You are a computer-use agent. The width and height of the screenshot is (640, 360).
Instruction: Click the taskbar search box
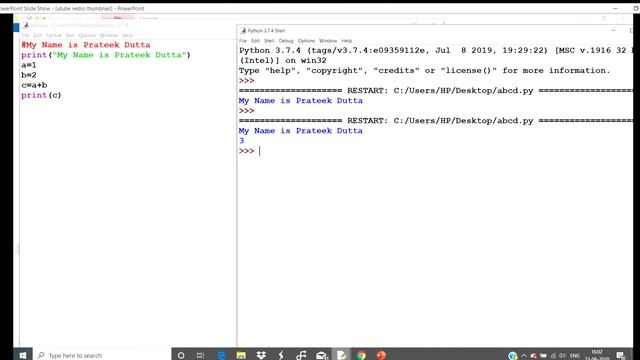(x=102, y=355)
